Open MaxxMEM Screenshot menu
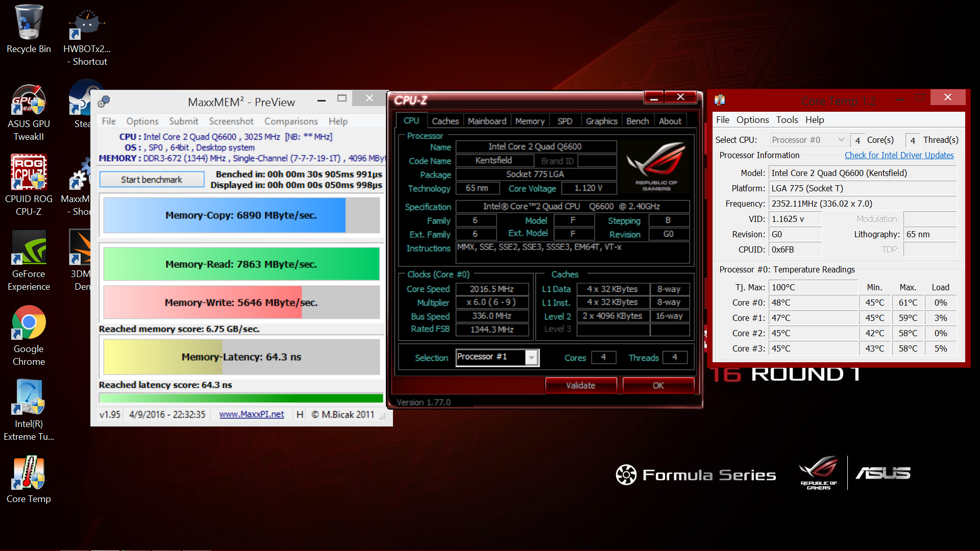The width and height of the screenshot is (980, 551). tap(231, 121)
